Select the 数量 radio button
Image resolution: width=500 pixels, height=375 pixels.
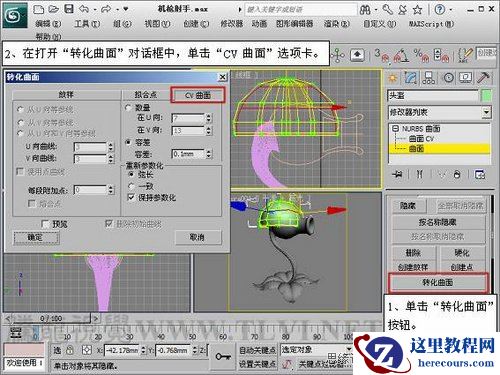[128, 108]
